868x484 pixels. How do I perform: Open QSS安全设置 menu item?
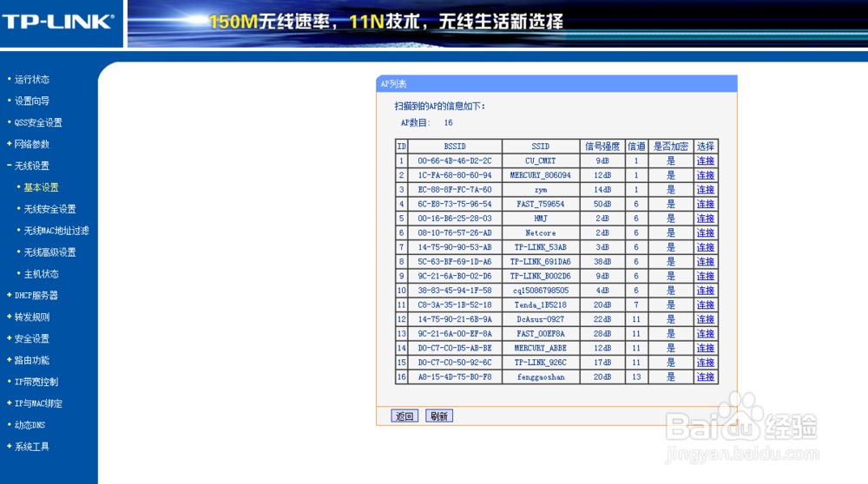(38, 122)
